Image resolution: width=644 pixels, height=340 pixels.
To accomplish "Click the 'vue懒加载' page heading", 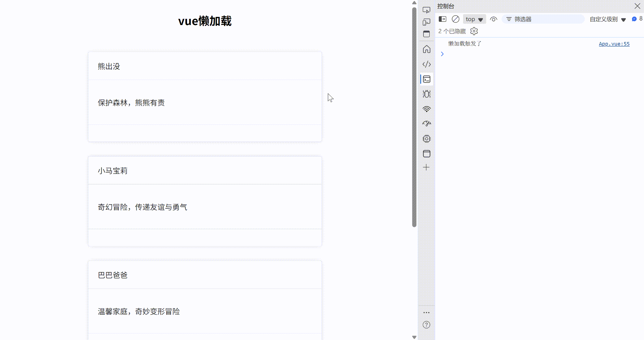I will tap(205, 21).
